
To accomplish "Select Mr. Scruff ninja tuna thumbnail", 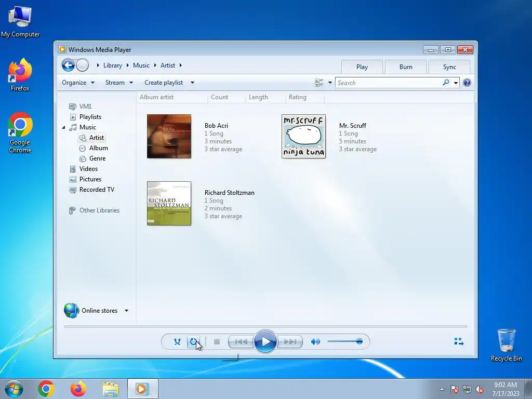I will click(x=303, y=137).
